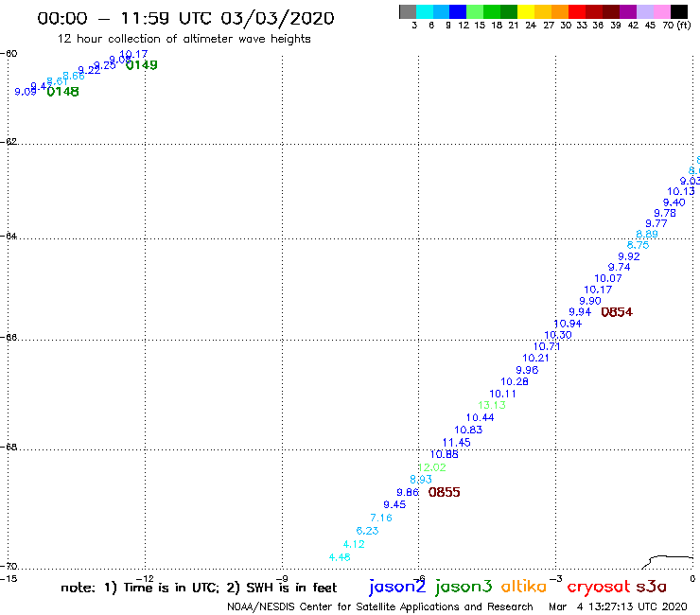This screenshot has width=700, height=615.
Task: Click the 9.45 wave height value
Action: [x=394, y=504]
